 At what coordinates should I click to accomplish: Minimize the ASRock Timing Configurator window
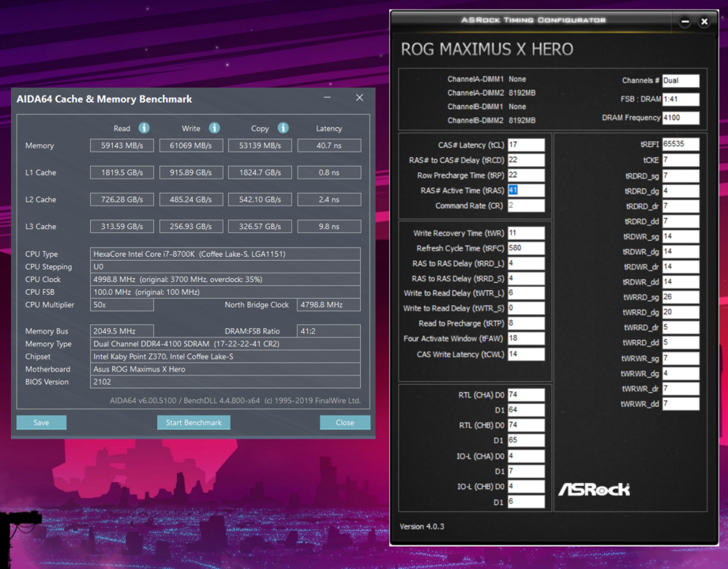[685, 21]
